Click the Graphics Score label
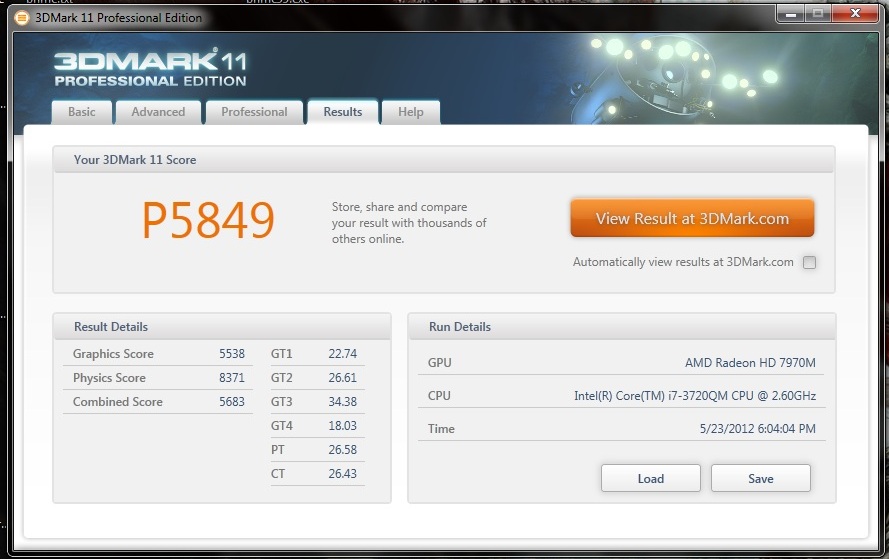Screen dimensions: 889x559 [x=113, y=354]
